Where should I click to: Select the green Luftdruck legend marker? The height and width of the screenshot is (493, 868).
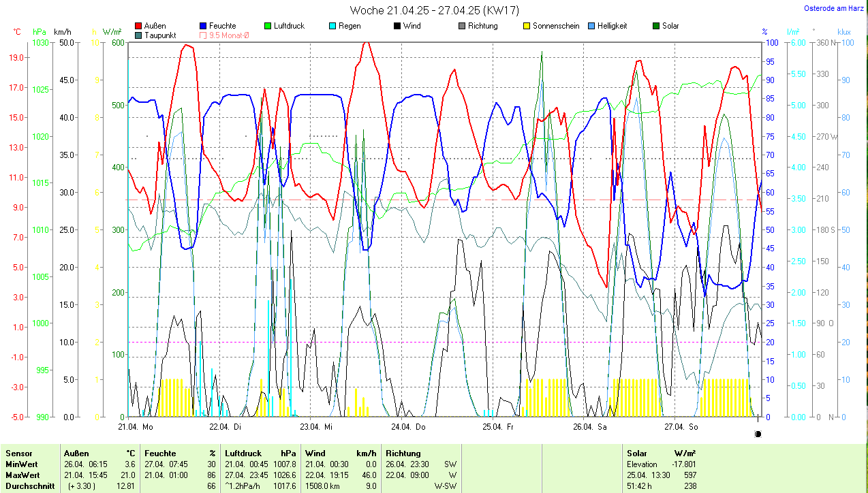click(x=268, y=26)
